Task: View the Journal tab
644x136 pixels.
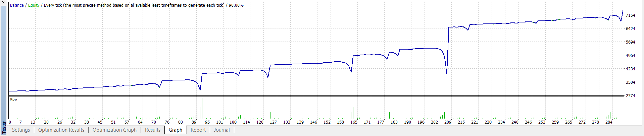Action: 222,130
